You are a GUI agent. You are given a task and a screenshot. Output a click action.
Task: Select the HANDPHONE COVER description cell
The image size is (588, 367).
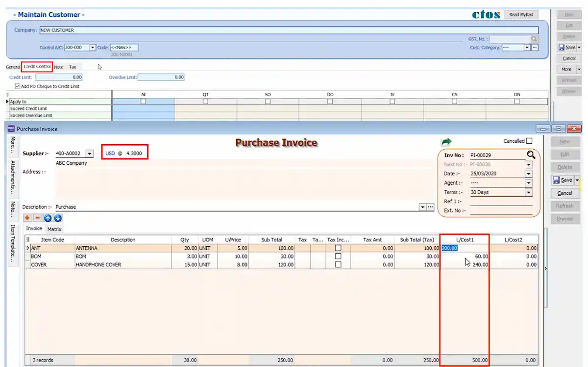pos(122,264)
